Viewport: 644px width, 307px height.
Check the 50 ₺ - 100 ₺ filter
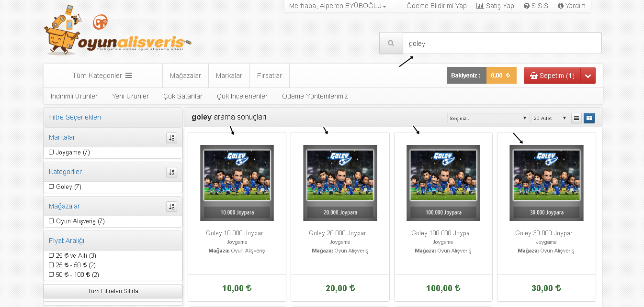coord(51,274)
